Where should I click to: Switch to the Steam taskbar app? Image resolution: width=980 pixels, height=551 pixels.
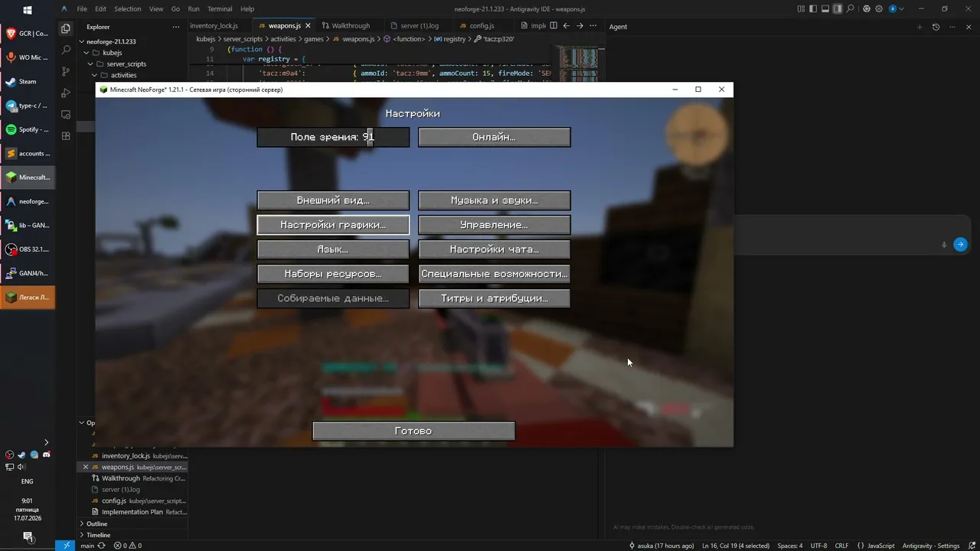coord(28,82)
